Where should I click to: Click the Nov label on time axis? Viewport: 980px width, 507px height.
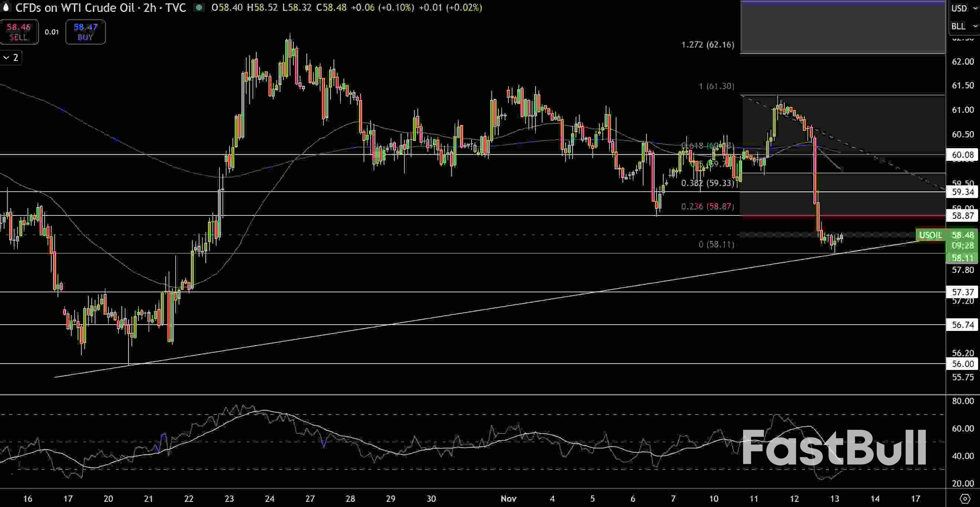[x=509, y=498]
